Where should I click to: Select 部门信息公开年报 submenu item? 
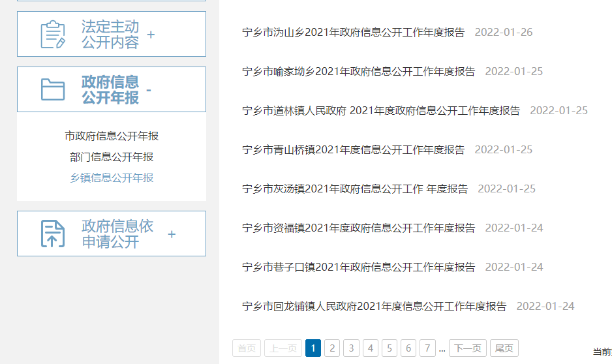(x=112, y=157)
